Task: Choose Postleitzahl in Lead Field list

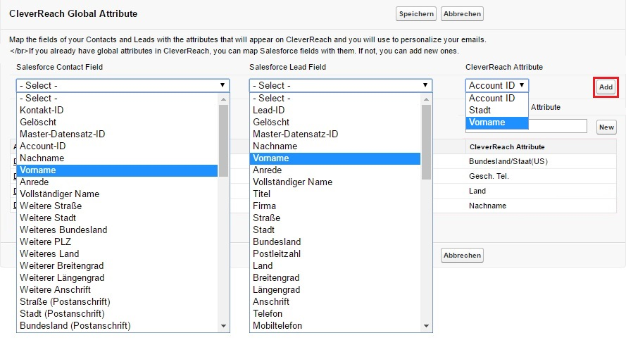Action: pos(335,254)
